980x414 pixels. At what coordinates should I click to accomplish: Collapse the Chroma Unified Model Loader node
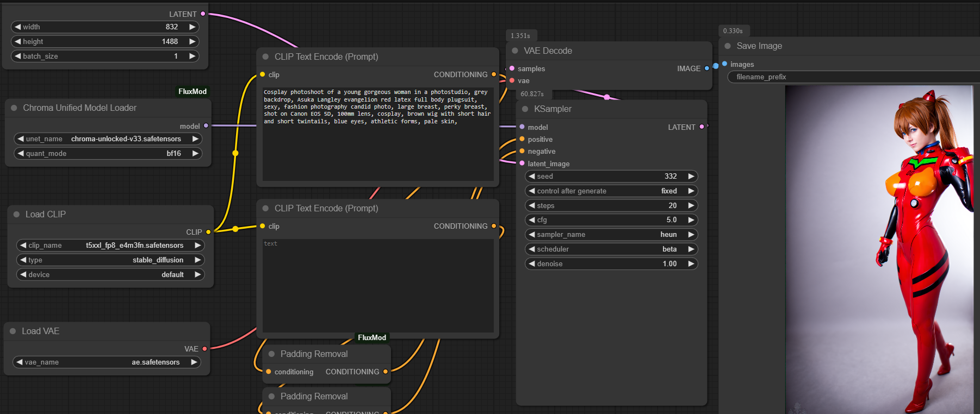[14, 108]
